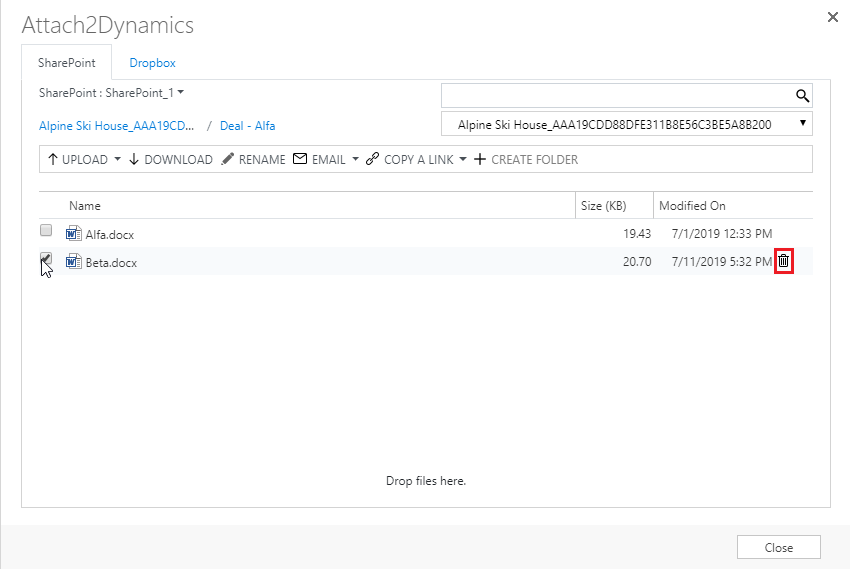The image size is (850, 569).
Task: Click the date 7/1/2019 12:33 PM
Action: (722, 234)
